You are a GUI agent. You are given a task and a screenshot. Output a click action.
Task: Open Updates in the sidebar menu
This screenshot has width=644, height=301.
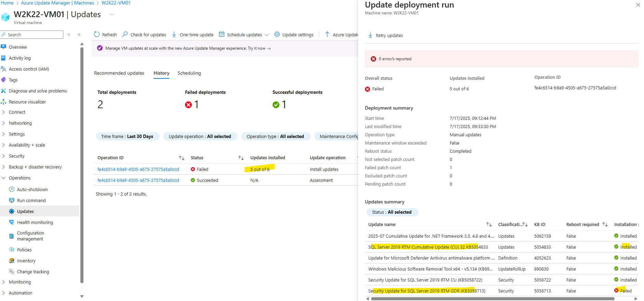tap(40, 211)
